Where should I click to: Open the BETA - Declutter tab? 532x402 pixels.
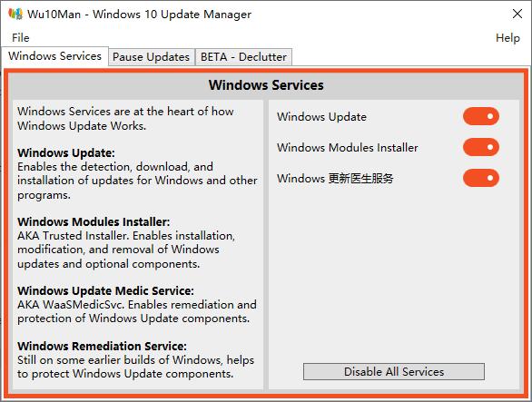tap(243, 57)
